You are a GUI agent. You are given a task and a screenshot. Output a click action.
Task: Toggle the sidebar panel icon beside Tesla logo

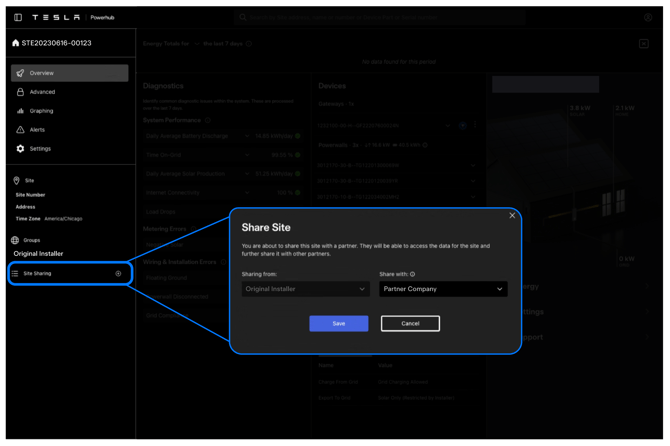pos(18,17)
